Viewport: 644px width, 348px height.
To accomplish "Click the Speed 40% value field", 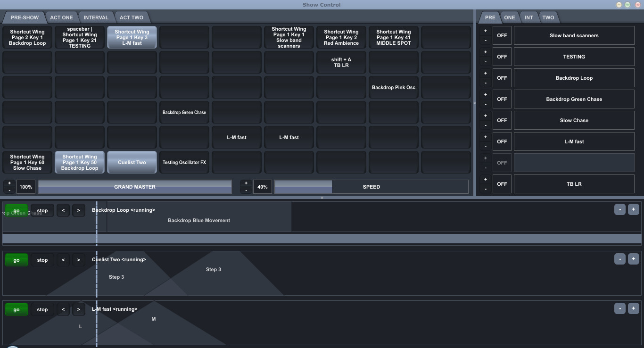I will point(263,187).
